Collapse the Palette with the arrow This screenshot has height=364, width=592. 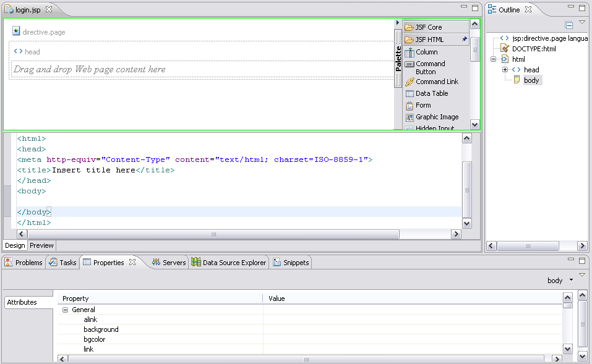click(x=398, y=23)
